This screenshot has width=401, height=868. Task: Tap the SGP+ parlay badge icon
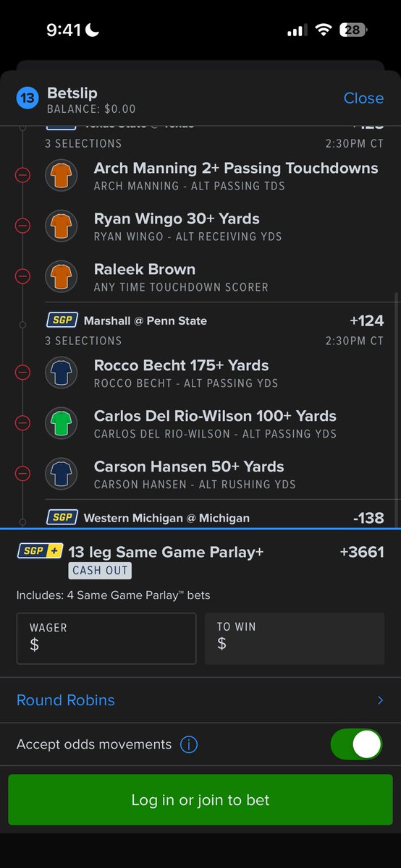tap(41, 551)
